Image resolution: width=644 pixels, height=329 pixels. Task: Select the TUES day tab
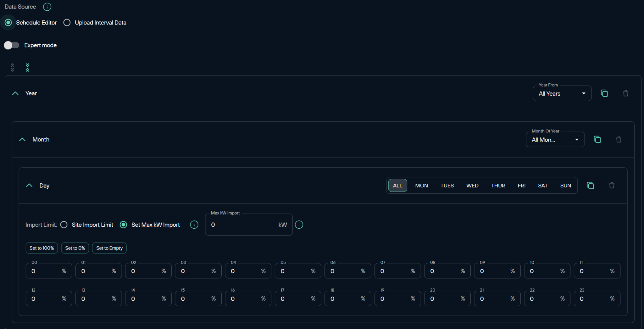coord(447,186)
